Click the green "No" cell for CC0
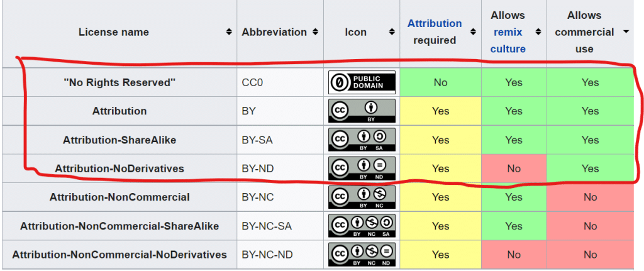 tap(440, 82)
